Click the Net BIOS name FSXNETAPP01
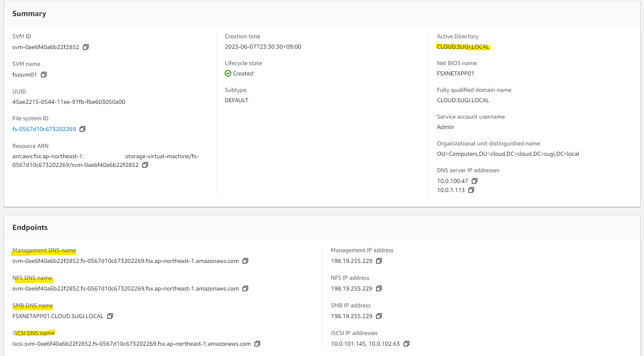The image size is (644, 356). (x=456, y=73)
